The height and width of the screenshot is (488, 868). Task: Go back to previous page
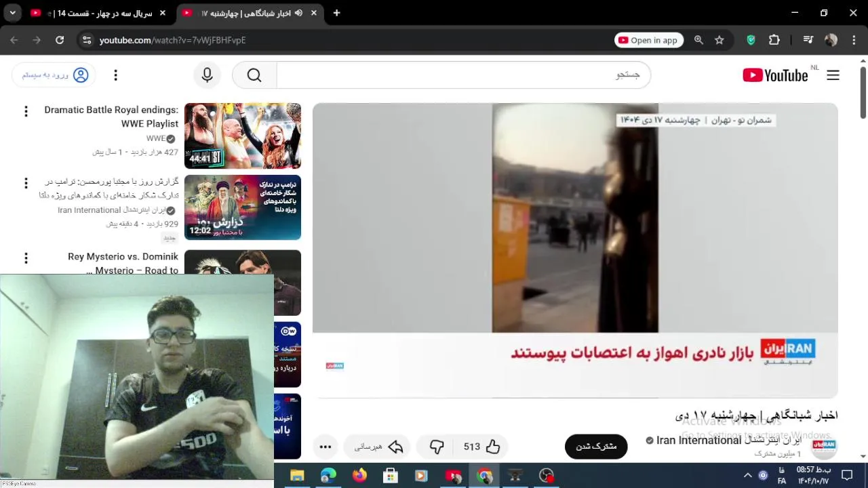point(14,40)
